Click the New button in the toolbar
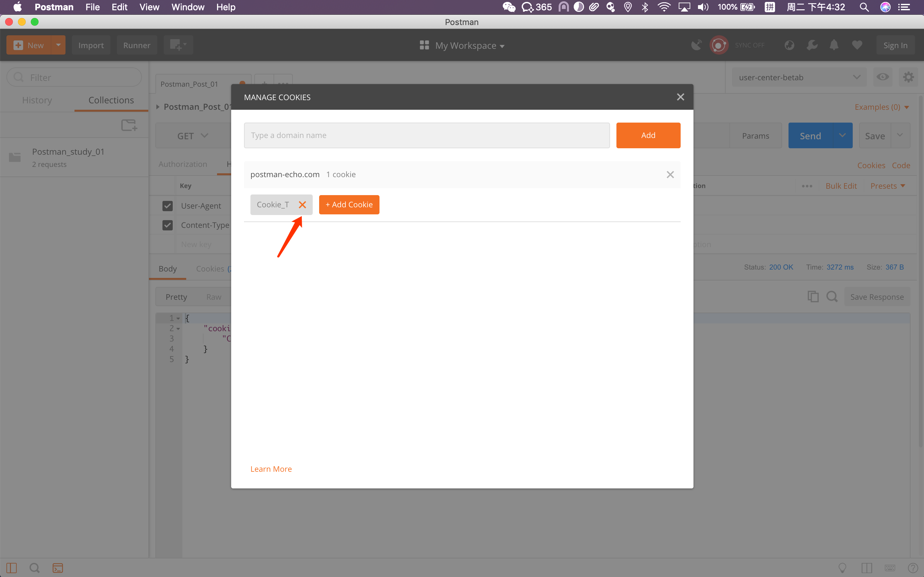Screen dimensions: 924x577 pyautogui.click(x=29, y=45)
